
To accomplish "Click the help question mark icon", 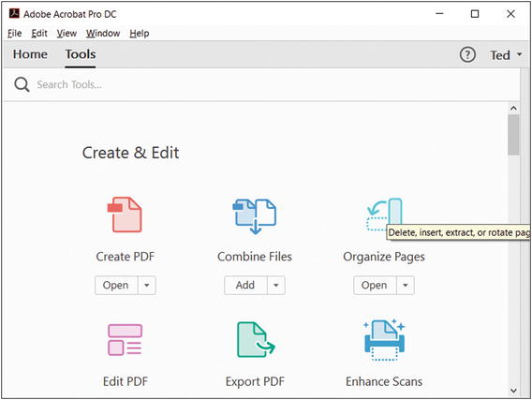I will click(467, 54).
